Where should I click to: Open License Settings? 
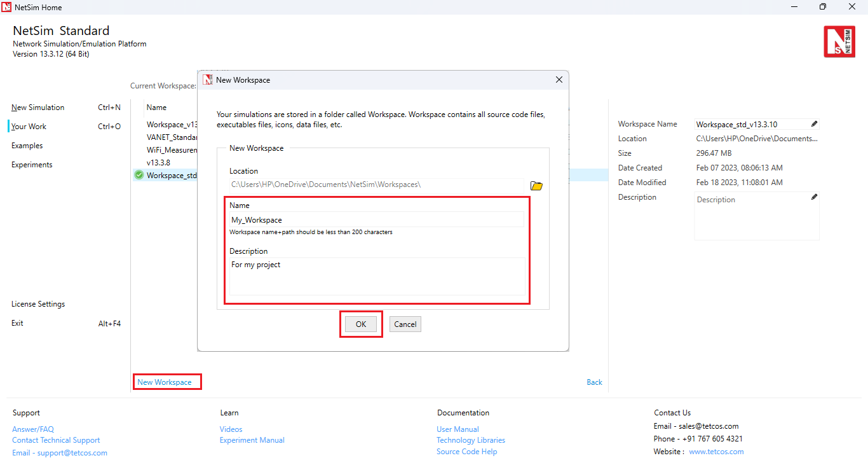tap(38, 304)
